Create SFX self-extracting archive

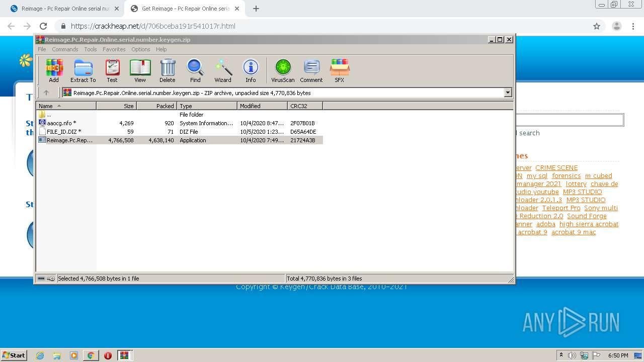pos(340,70)
